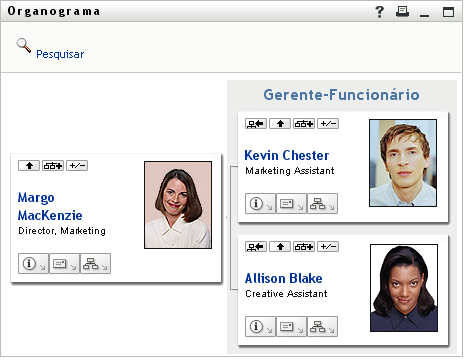Make Allison Blake the new root

coord(256,247)
